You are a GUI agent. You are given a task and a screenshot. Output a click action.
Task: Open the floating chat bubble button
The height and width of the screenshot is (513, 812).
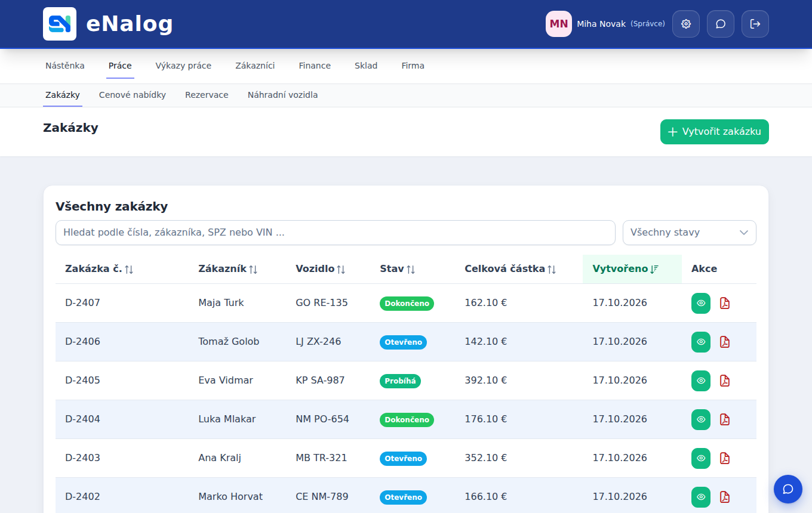[788, 489]
